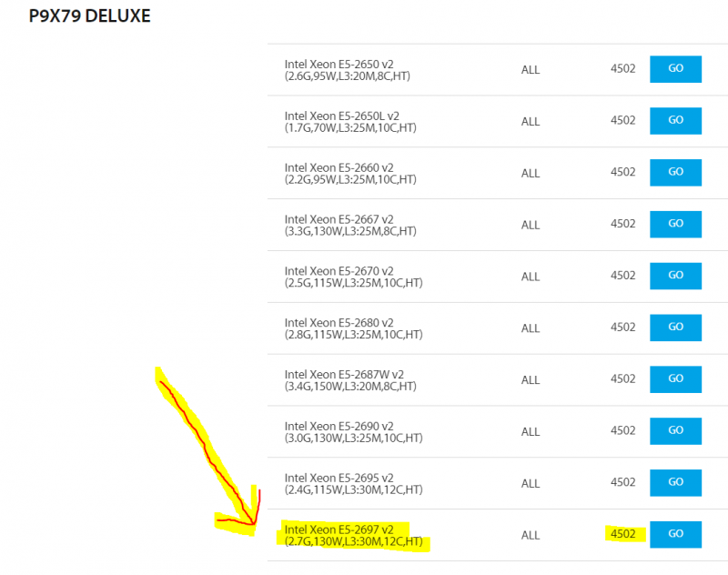Select Intel Xeon E5-2650 v2 text

339,64
